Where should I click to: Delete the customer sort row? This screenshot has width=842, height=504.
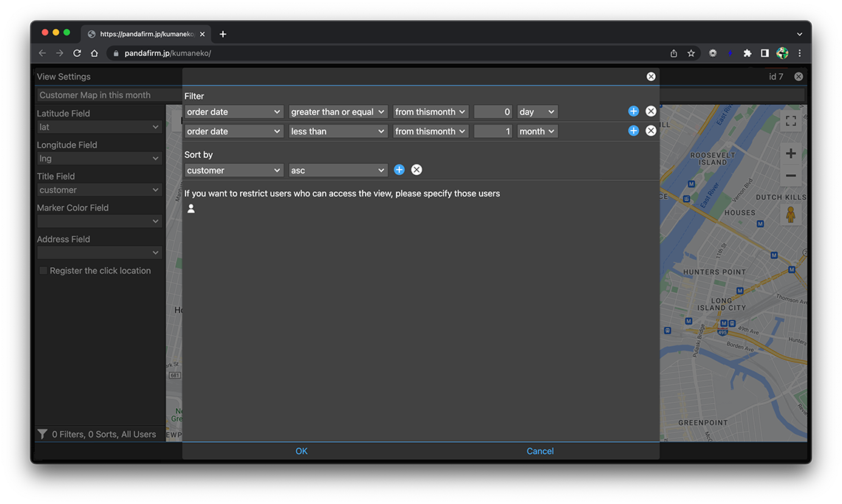tap(417, 170)
